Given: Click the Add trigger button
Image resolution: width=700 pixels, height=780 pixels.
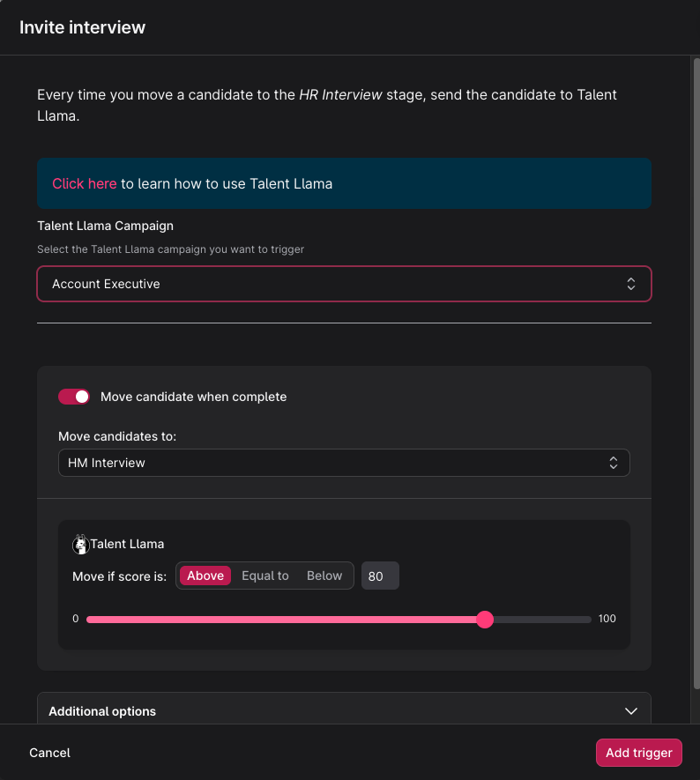Looking at the screenshot, I should click(639, 753).
